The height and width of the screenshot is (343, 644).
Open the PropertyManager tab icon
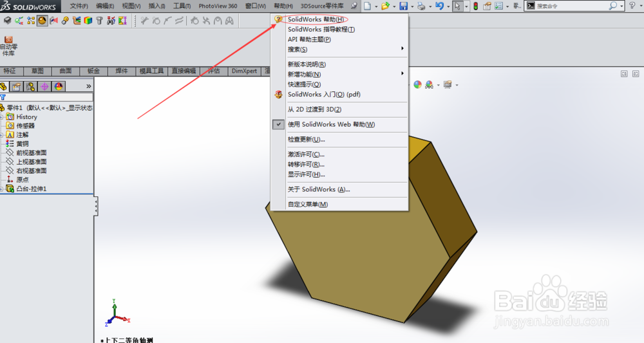[x=17, y=86]
